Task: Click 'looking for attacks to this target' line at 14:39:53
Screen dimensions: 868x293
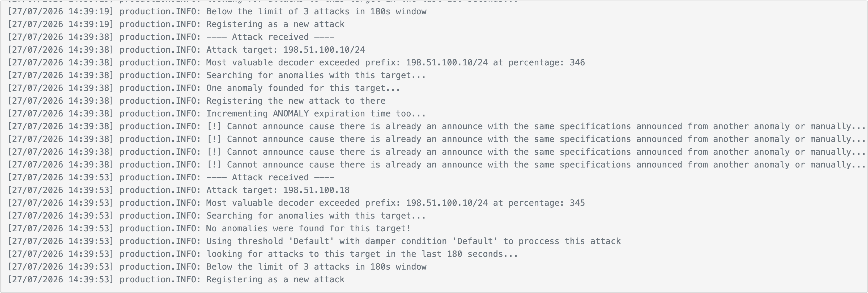Action: click(x=263, y=254)
